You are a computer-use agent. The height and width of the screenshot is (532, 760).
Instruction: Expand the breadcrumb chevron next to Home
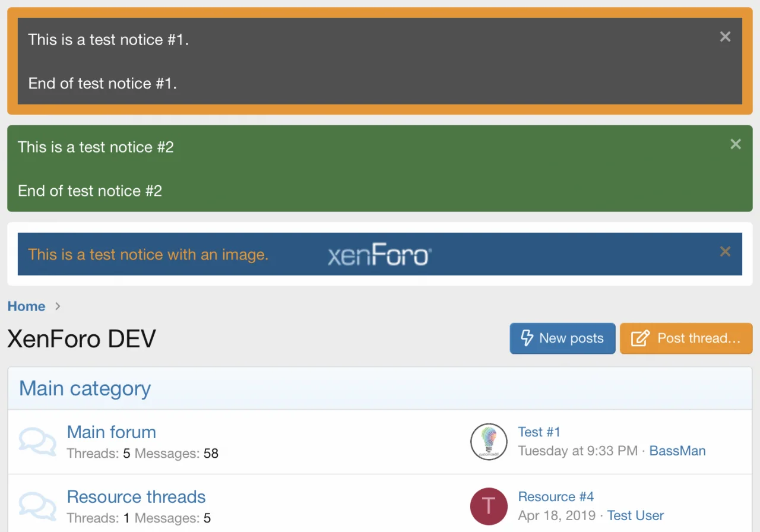pos(57,306)
